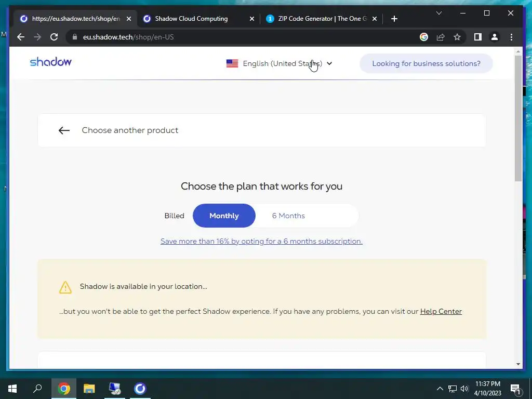Close the eu.shadow.tech shop tab
The height and width of the screenshot is (399, 532).
pyautogui.click(x=129, y=19)
